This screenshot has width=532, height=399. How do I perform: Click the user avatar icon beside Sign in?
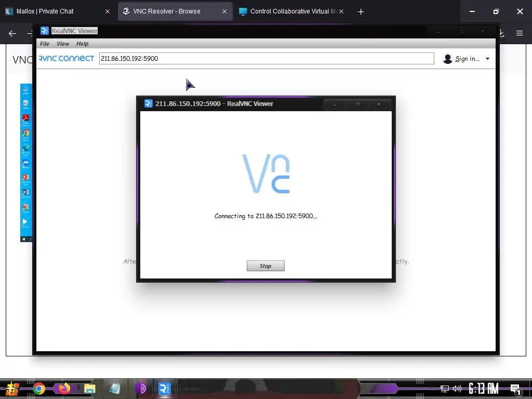(x=448, y=59)
